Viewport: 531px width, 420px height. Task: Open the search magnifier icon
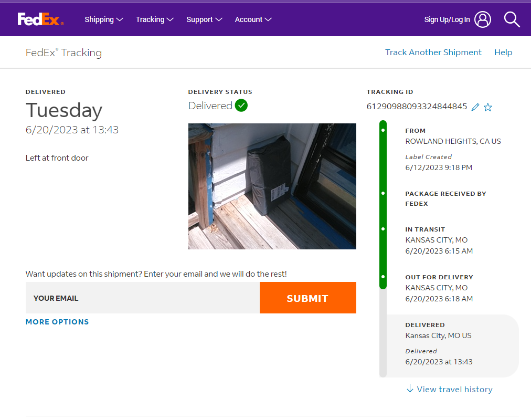pyautogui.click(x=512, y=19)
